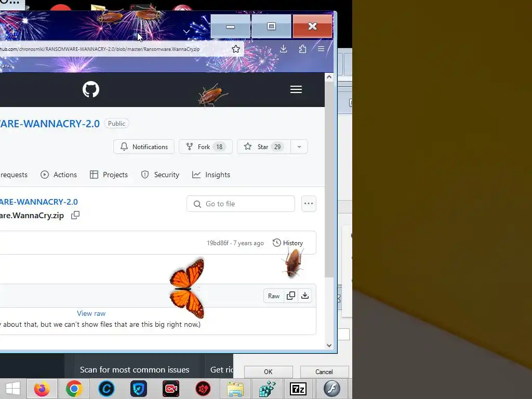The width and height of the screenshot is (532, 399).
Task: Click the Notifications button
Action: point(144,147)
